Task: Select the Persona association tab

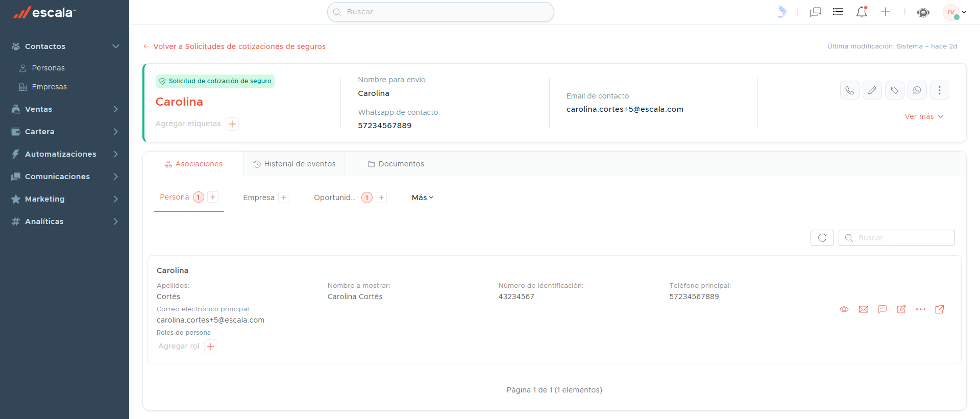Action: tap(175, 197)
